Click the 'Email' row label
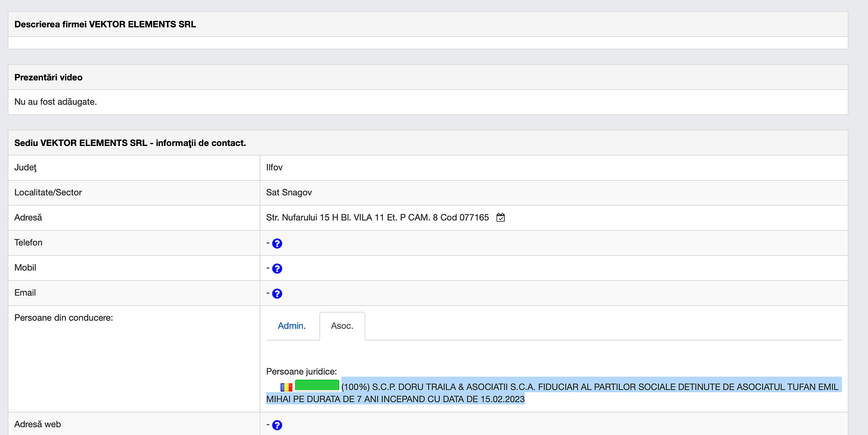This screenshot has height=435, width=868. pos(25,293)
